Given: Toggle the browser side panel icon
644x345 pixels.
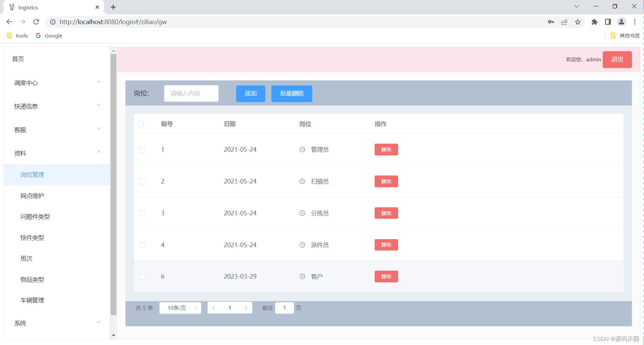Looking at the screenshot, I should (608, 22).
